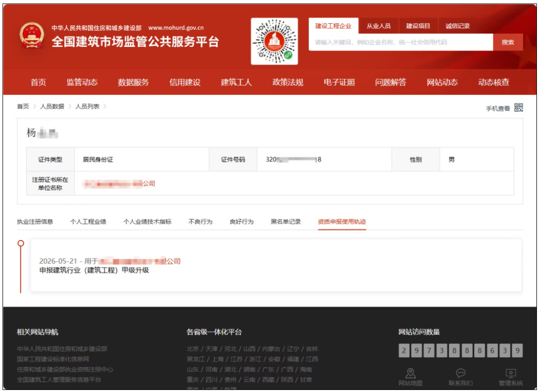Select the 诚信记录 search tab

pos(458,26)
